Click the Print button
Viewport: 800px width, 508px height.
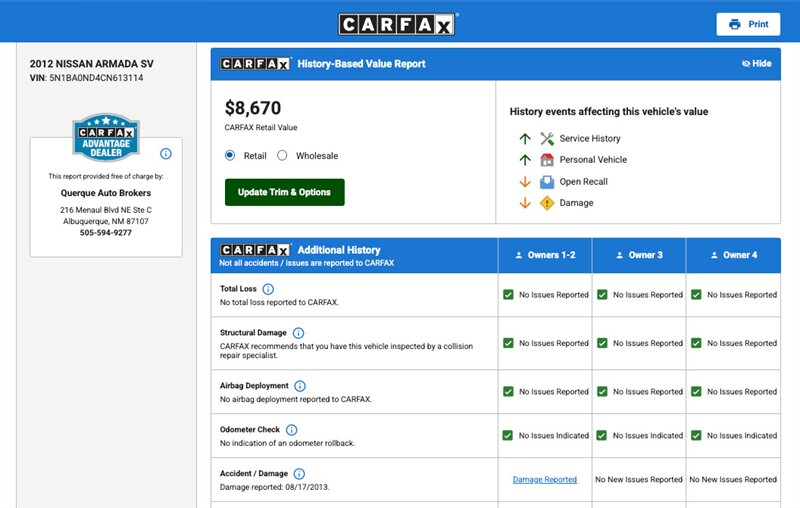[x=748, y=24]
